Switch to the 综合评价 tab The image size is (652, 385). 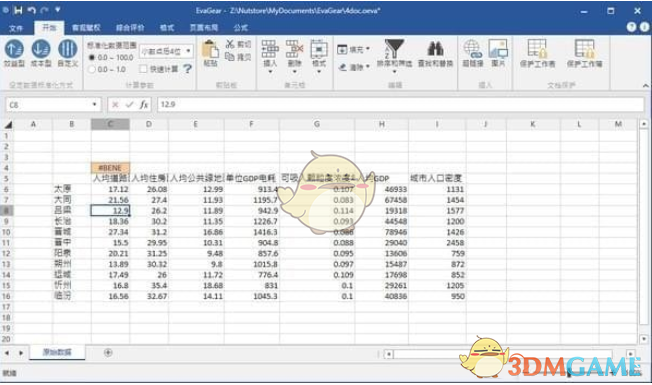[130, 28]
